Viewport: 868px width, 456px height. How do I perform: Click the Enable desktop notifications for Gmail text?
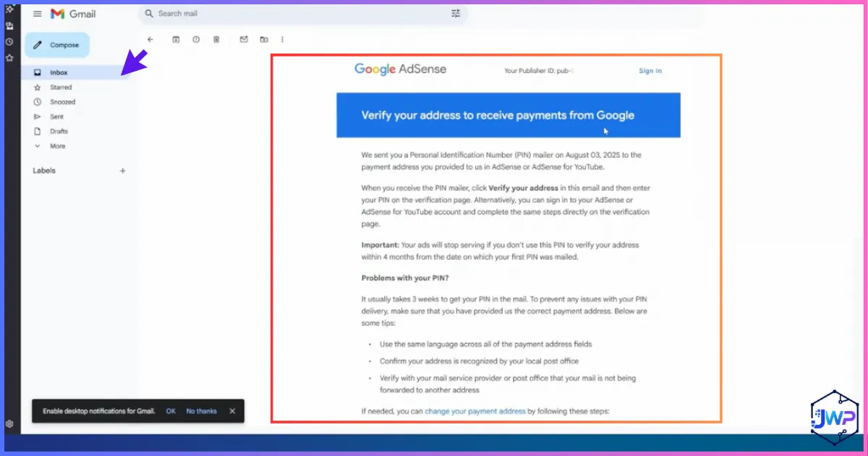pyautogui.click(x=99, y=411)
